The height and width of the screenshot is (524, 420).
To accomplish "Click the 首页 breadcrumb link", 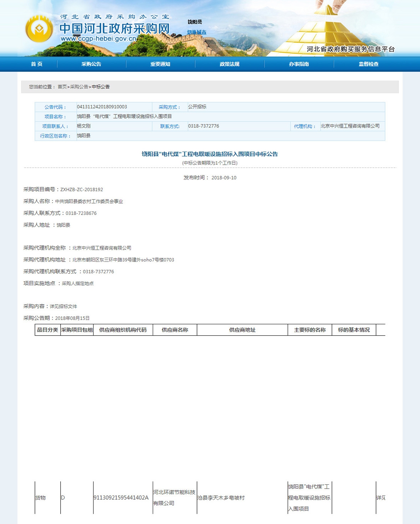I will pos(62,87).
